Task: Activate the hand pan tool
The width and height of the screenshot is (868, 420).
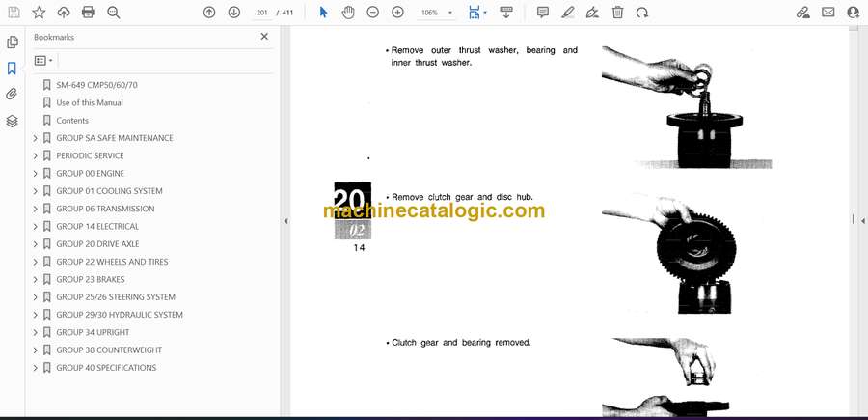Action: click(x=347, y=13)
